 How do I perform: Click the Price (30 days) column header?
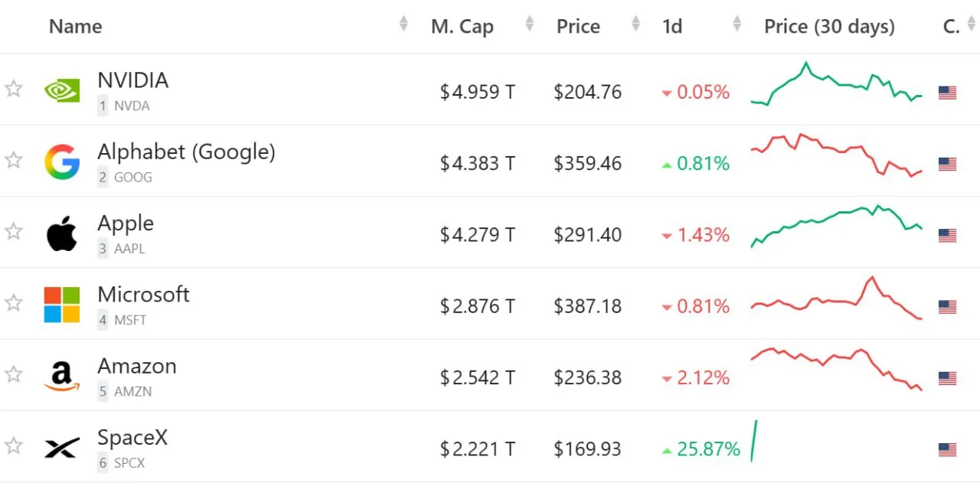pos(829,27)
